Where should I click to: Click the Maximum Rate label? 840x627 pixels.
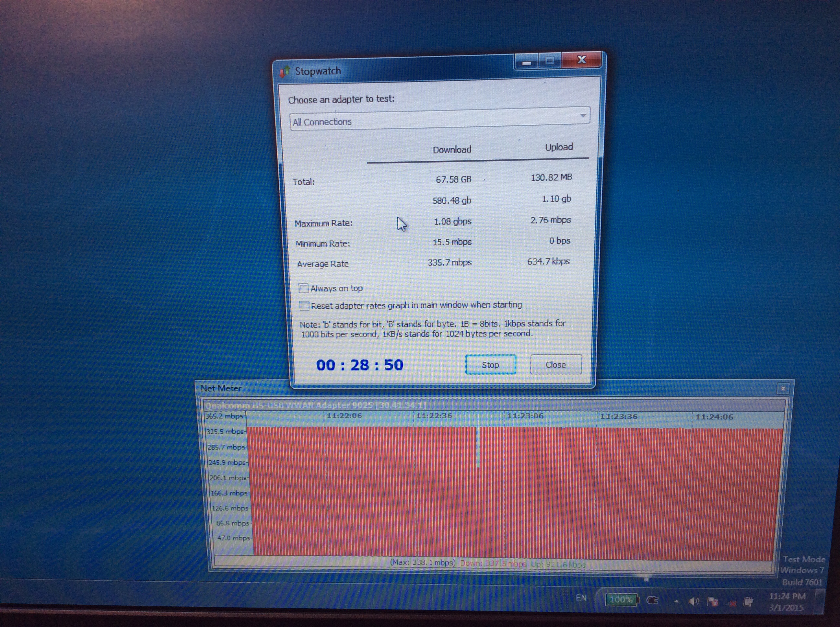pos(323,223)
